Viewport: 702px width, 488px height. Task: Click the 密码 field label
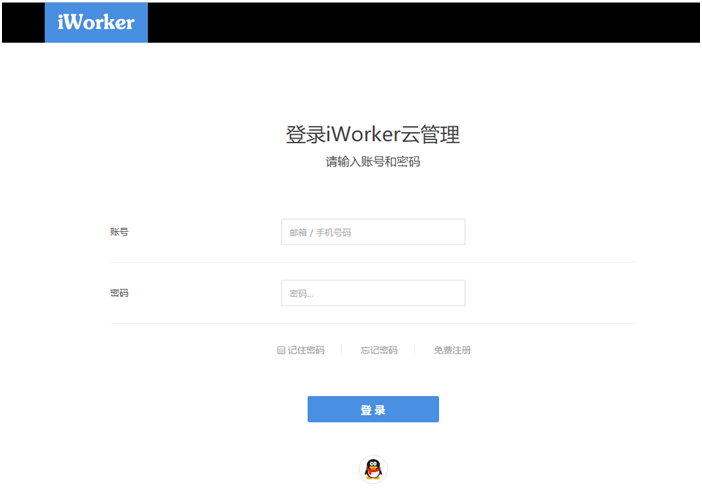pos(119,293)
